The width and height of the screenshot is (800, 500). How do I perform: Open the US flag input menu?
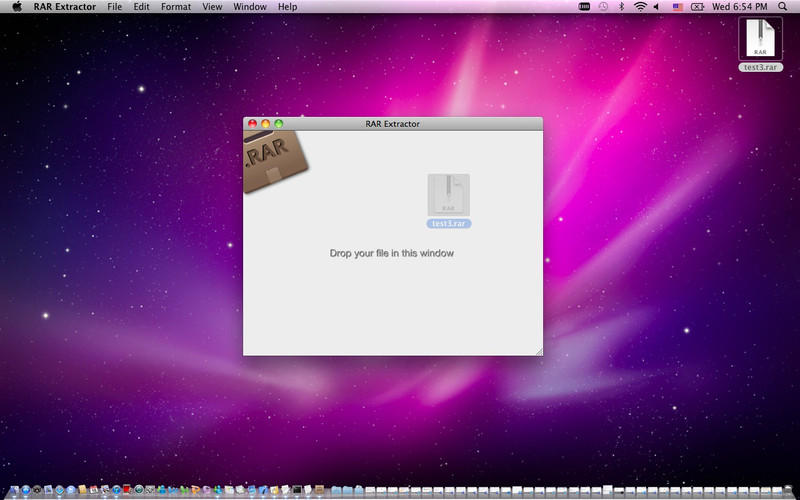678,7
